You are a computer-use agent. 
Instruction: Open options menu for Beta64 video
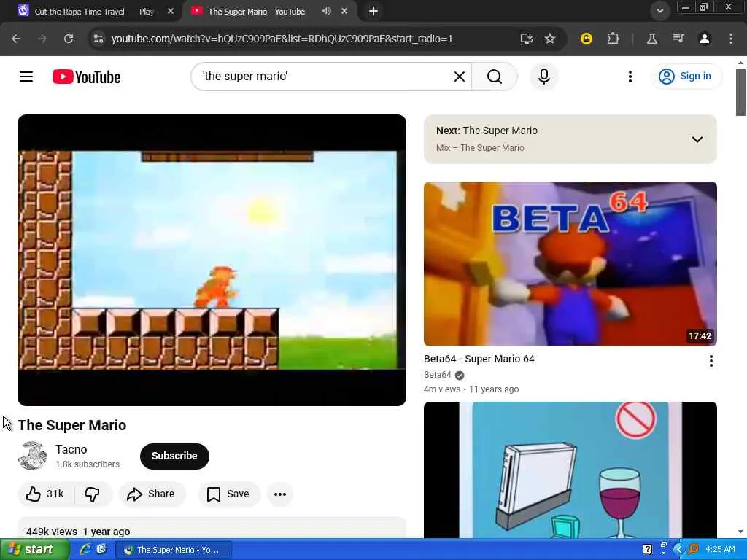click(711, 361)
